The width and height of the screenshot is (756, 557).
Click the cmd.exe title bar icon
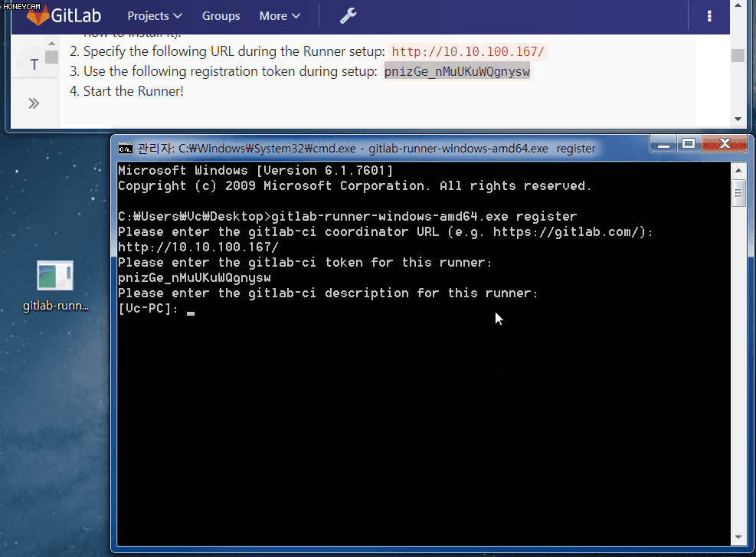126,149
